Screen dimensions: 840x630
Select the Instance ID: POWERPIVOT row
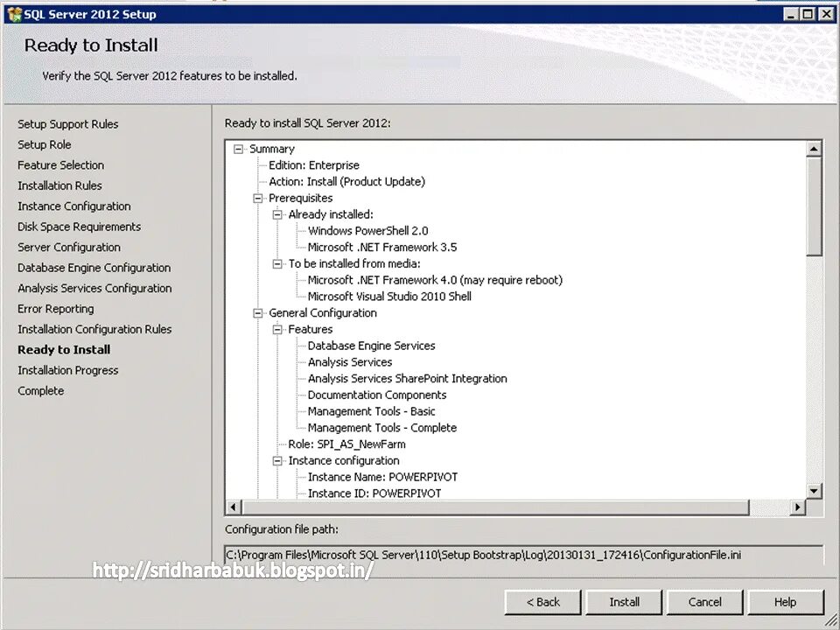(374, 493)
